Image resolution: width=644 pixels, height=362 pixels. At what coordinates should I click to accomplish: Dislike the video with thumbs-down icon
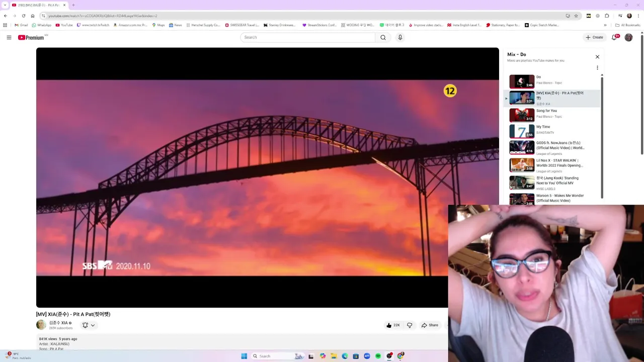coord(410,325)
